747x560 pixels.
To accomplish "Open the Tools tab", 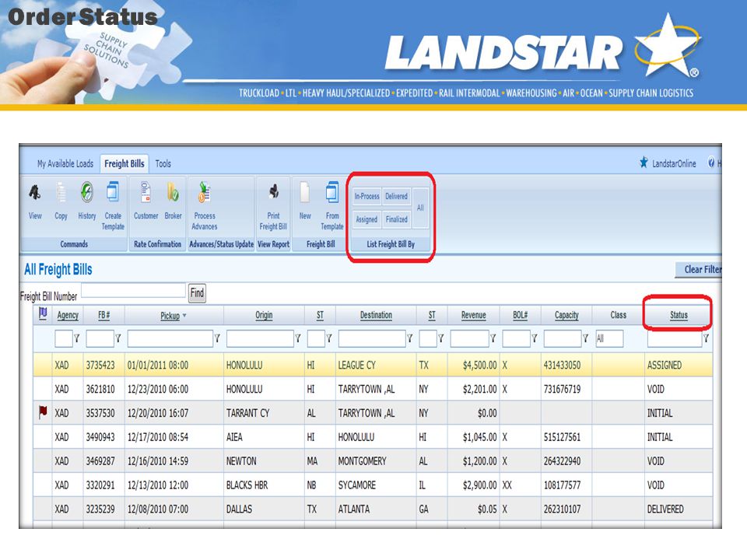I will click(163, 164).
